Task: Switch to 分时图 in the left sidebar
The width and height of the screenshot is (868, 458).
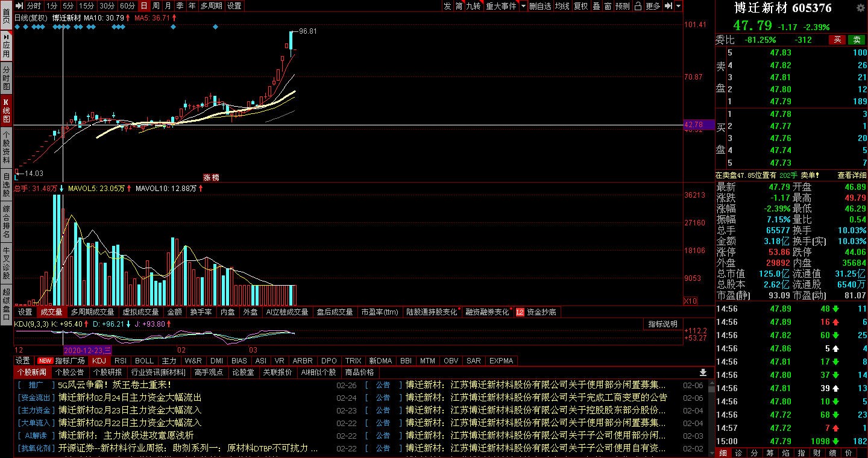Action: coord(6,78)
